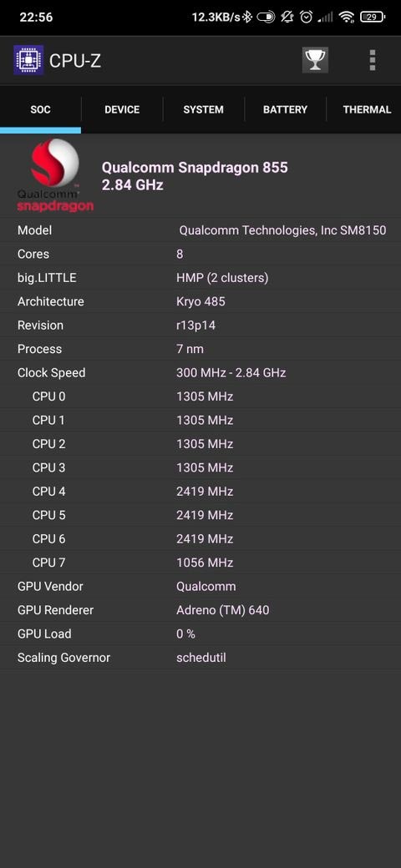Switch to the SYSTEM tab
Screen dimensions: 401x868
point(203,109)
